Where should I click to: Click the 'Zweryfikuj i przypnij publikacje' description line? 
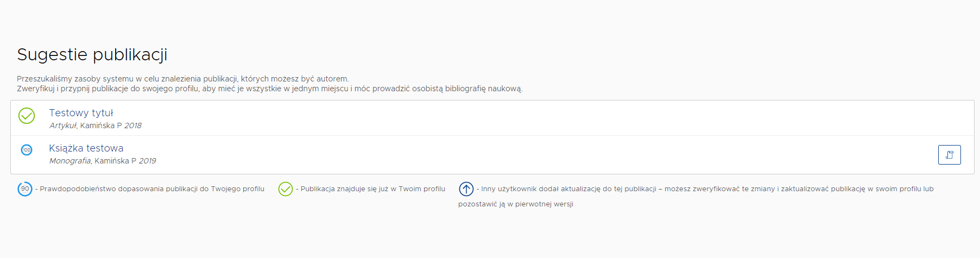[269, 89]
